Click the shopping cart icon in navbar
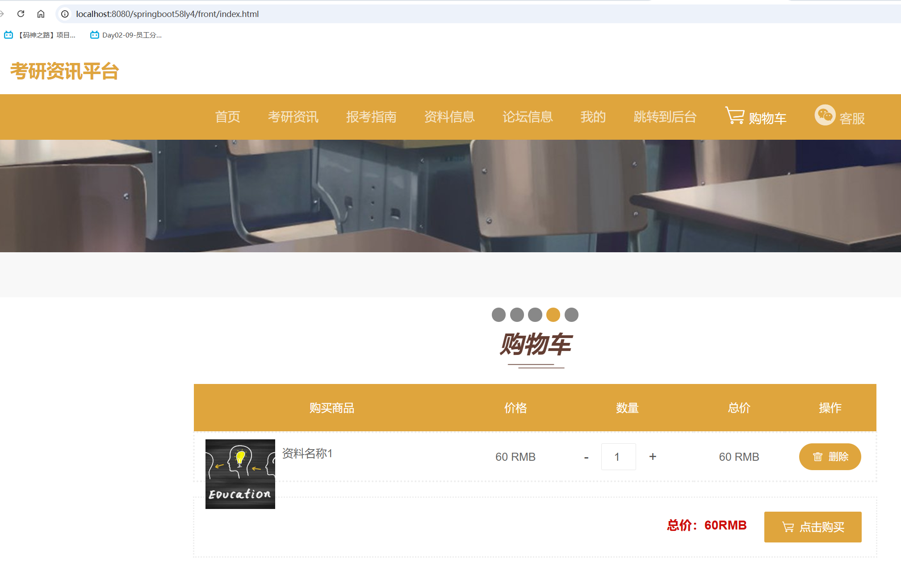Viewport: 901px width, 588px height. click(734, 116)
